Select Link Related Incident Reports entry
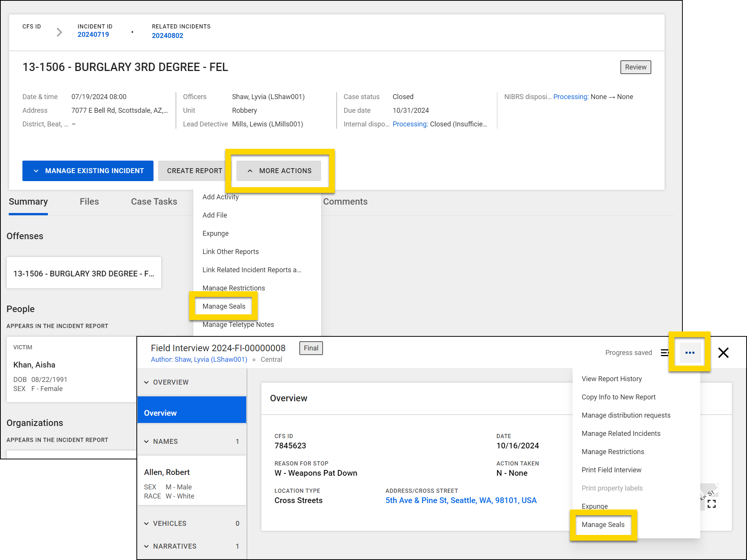 [257, 270]
